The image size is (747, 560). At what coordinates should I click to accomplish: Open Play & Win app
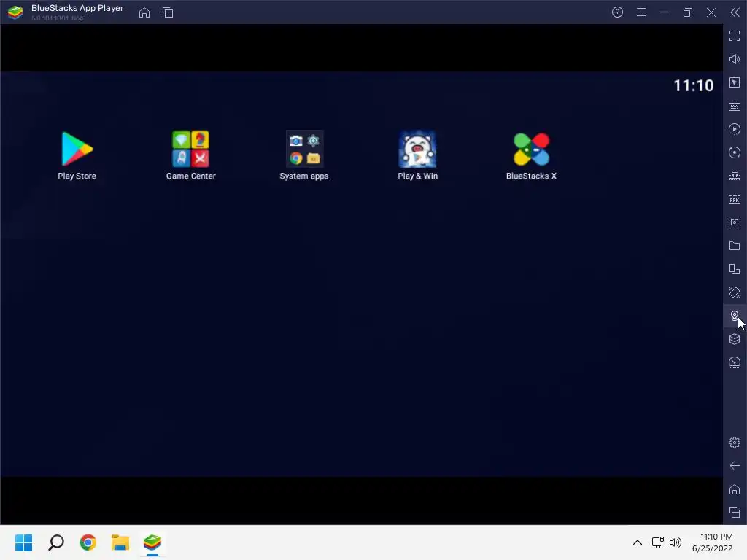[417, 155]
